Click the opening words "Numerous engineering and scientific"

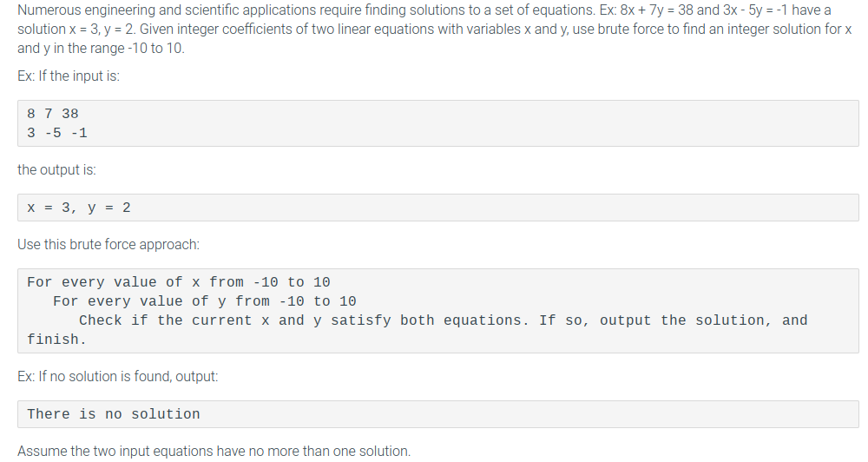point(122,10)
